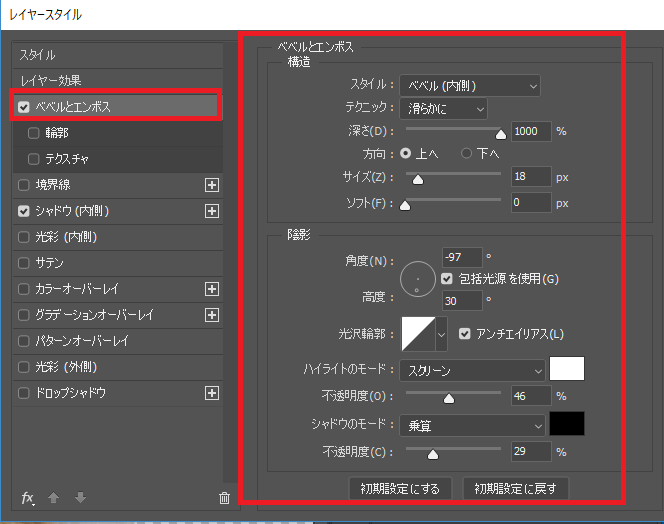664x524 pixels.
Task: Open the スタイル dropdown showing ベベル (内側)
Action: [x=470, y=86]
